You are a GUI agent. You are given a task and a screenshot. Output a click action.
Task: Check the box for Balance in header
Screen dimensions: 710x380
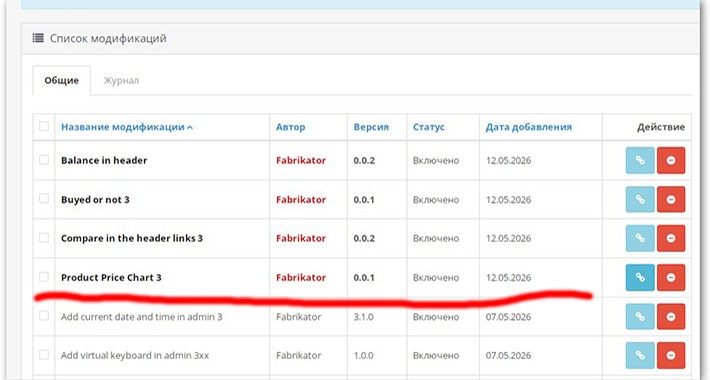44,159
